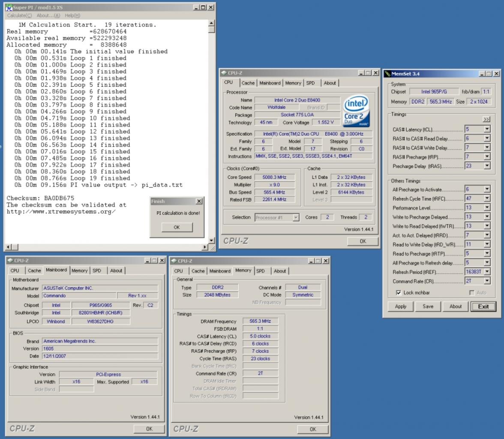
Task: Click OK in the PI calculation done dialog
Action: click(x=177, y=227)
